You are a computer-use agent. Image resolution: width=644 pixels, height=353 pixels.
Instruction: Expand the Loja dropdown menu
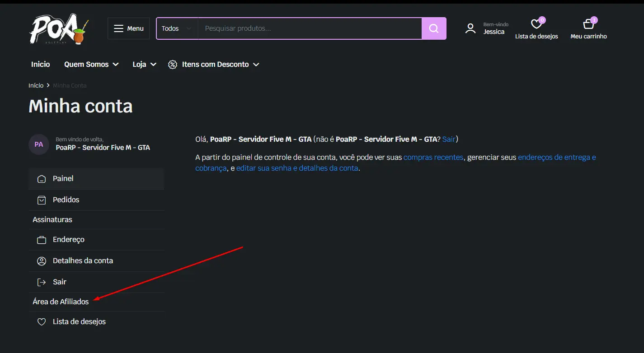click(x=144, y=65)
